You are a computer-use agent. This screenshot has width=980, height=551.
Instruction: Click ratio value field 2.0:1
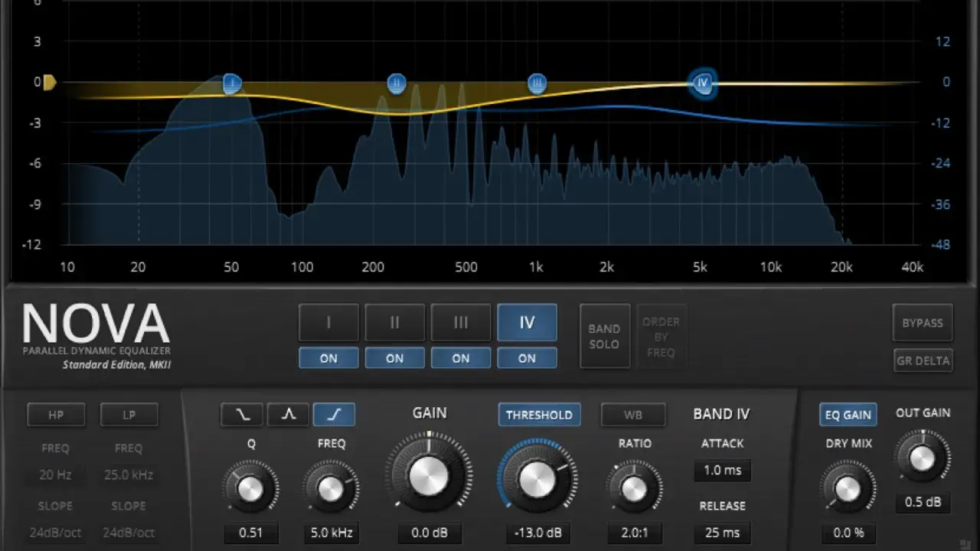[635, 533]
